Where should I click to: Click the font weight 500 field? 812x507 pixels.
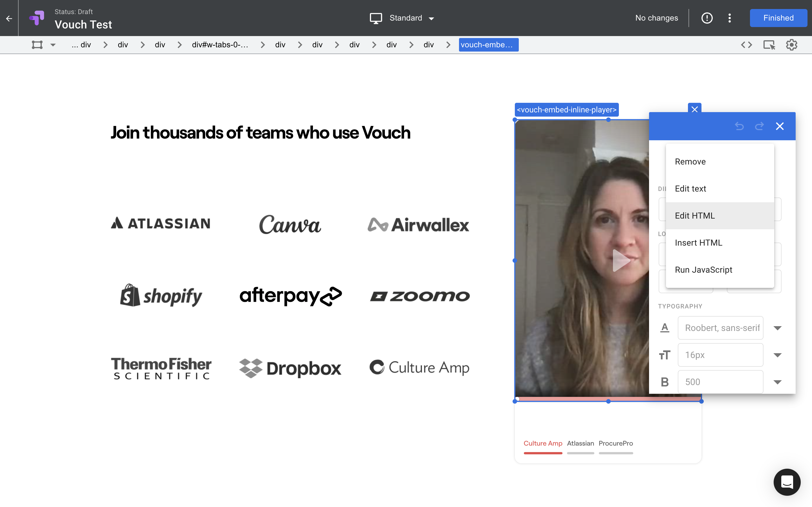[x=720, y=382]
